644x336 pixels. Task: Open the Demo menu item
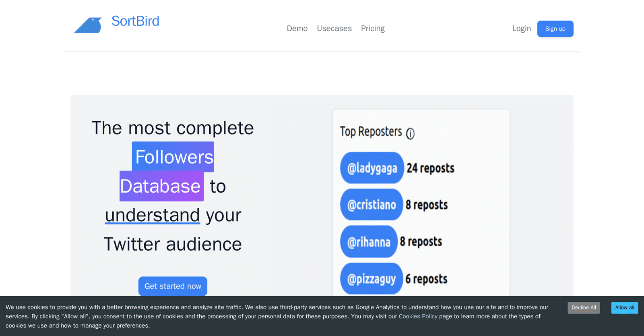coord(297,29)
